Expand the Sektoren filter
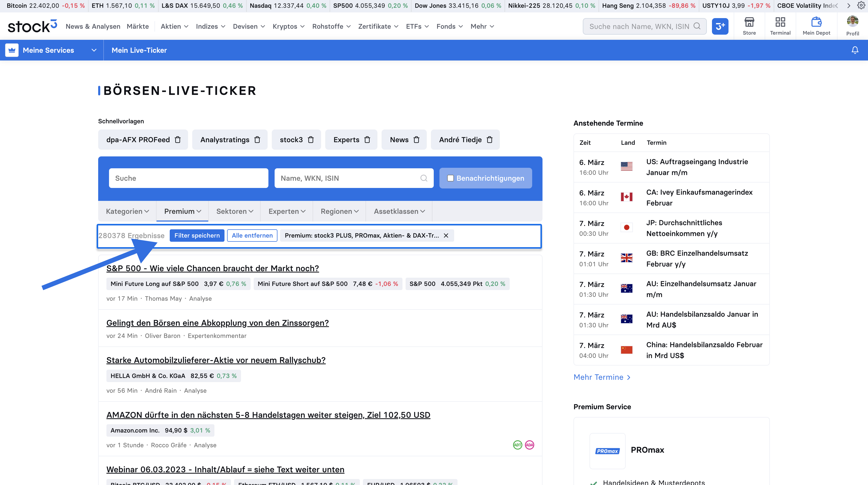The width and height of the screenshot is (868, 485). 235,211
